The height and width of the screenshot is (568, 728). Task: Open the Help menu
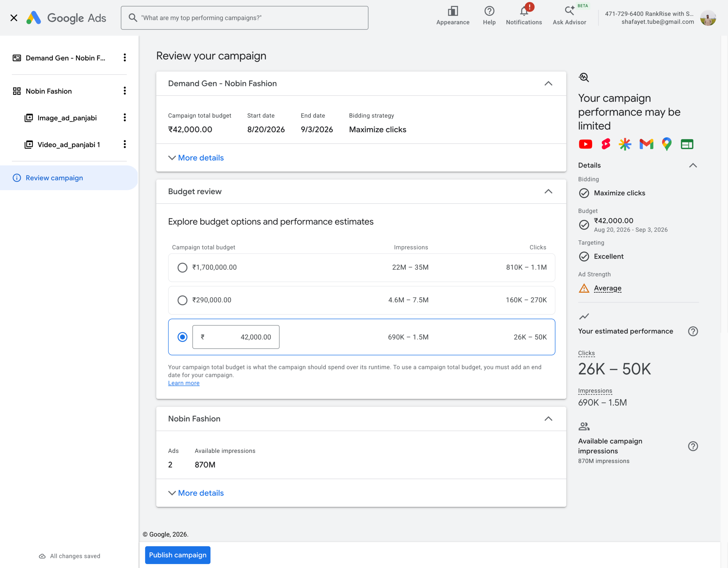(x=489, y=16)
